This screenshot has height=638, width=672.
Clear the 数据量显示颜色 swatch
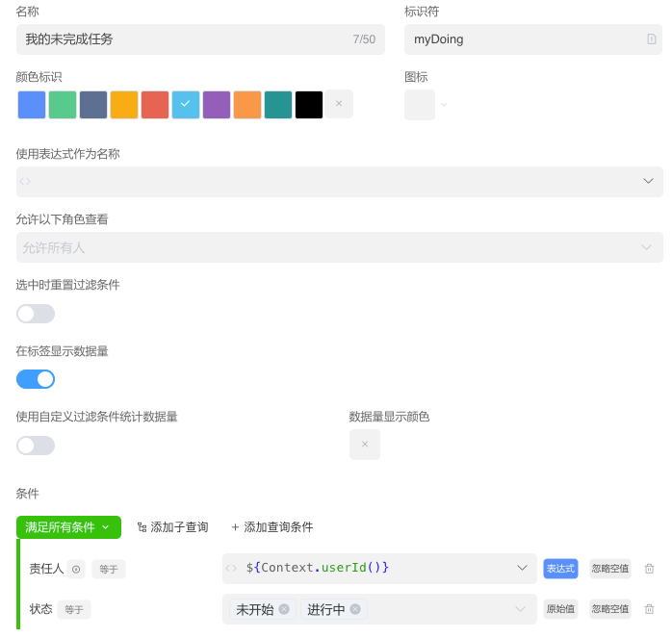[364, 445]
